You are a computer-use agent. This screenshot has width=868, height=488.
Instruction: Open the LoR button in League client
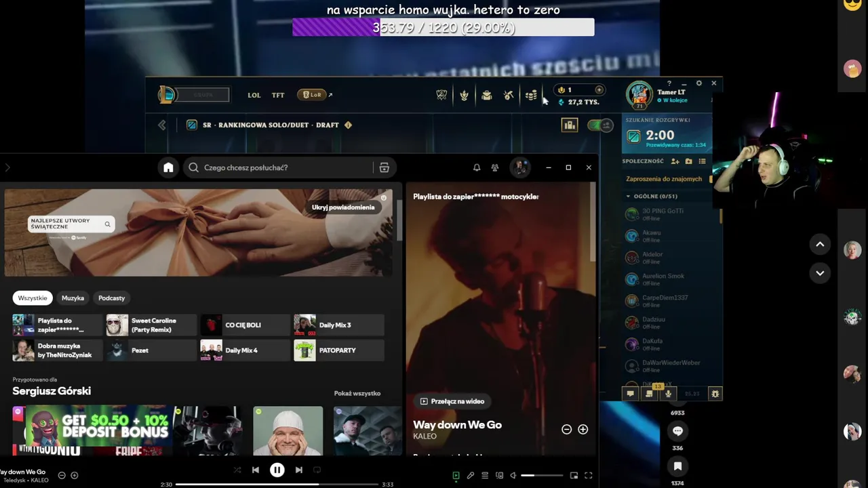(x=312, y=95)
